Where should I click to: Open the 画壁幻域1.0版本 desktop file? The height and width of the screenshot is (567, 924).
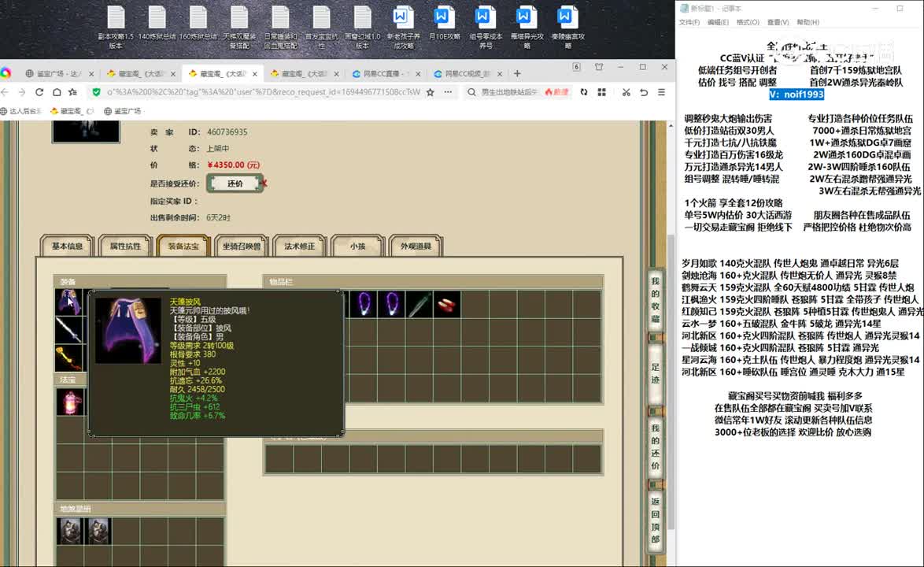[x=362, y=27]
